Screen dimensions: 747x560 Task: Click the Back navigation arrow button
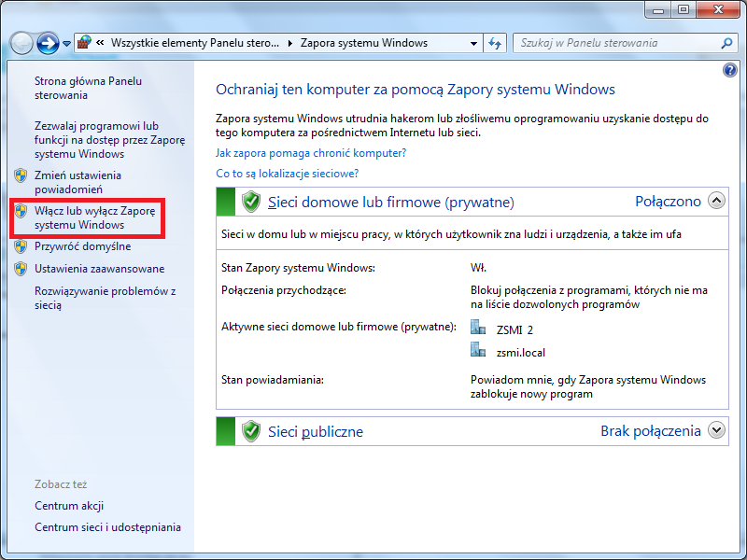coord(21,43)
